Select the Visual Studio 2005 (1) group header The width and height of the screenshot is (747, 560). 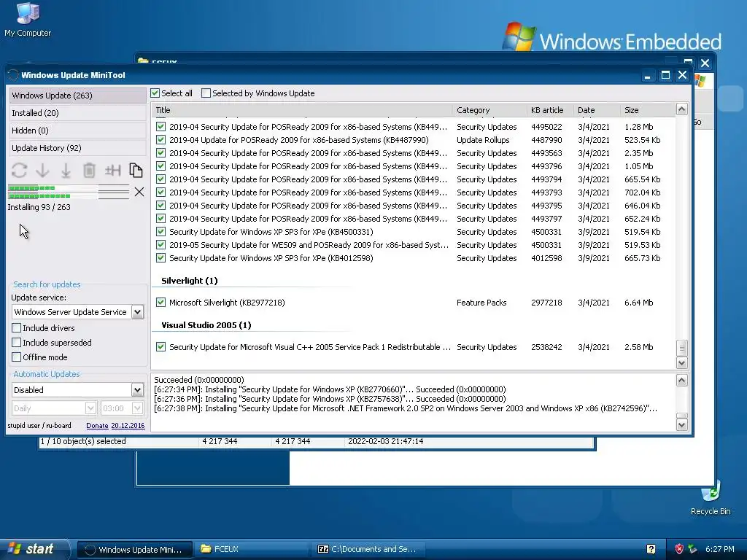tap(206, 325)
